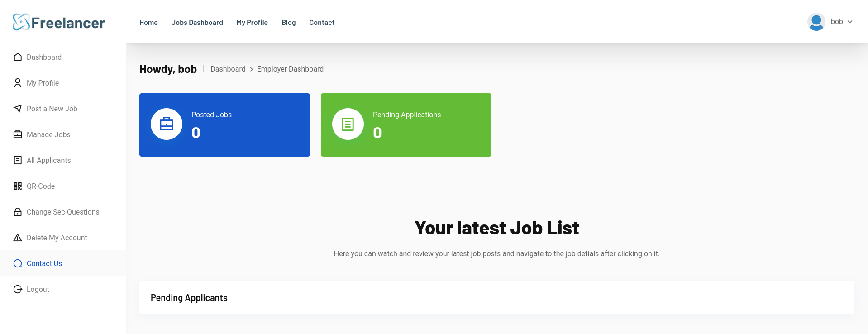Click the My Profile person icon in sidebar
This screenshot has height=334, width=868.
pyautogui.click(x=18, y=83)
